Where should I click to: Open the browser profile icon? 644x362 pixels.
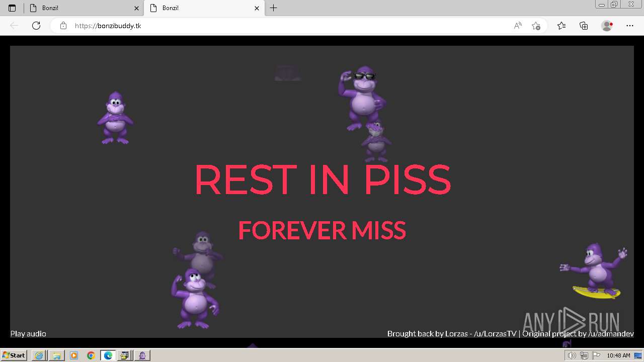(x=607, y=26)
